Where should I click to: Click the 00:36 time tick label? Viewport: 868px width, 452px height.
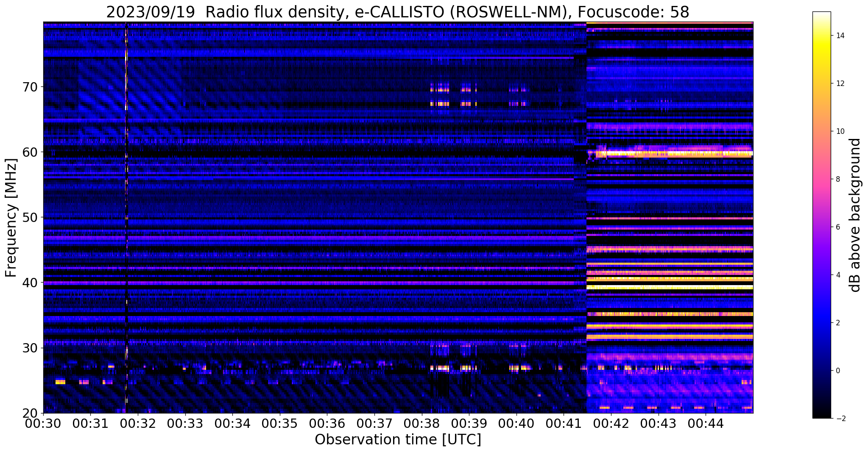click(x=327, y=424)
